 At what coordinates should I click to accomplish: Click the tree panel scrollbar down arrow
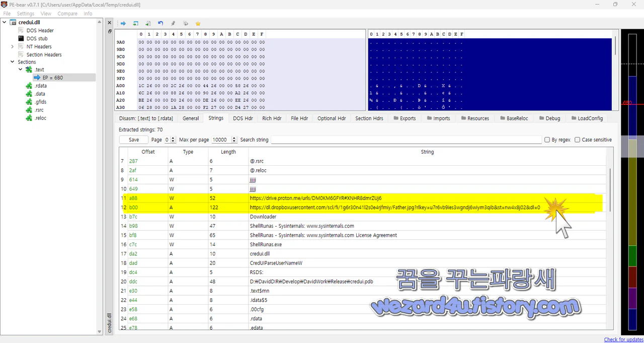100,331
